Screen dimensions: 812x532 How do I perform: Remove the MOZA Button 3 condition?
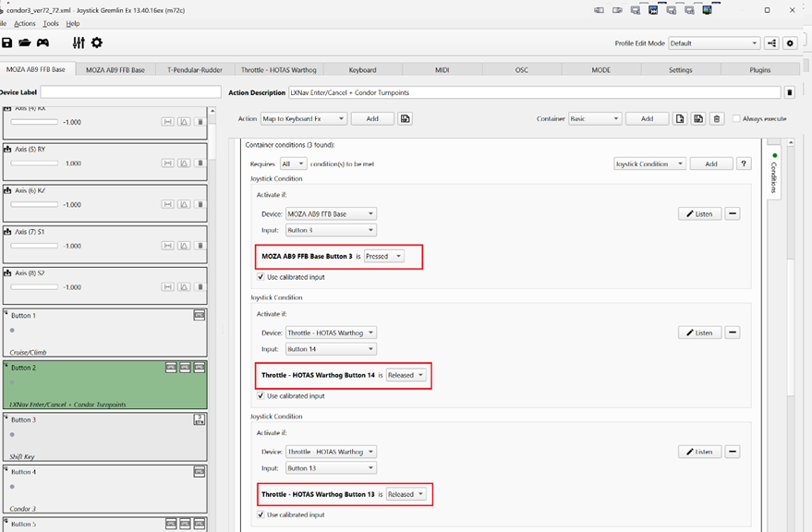pos(733,213)
